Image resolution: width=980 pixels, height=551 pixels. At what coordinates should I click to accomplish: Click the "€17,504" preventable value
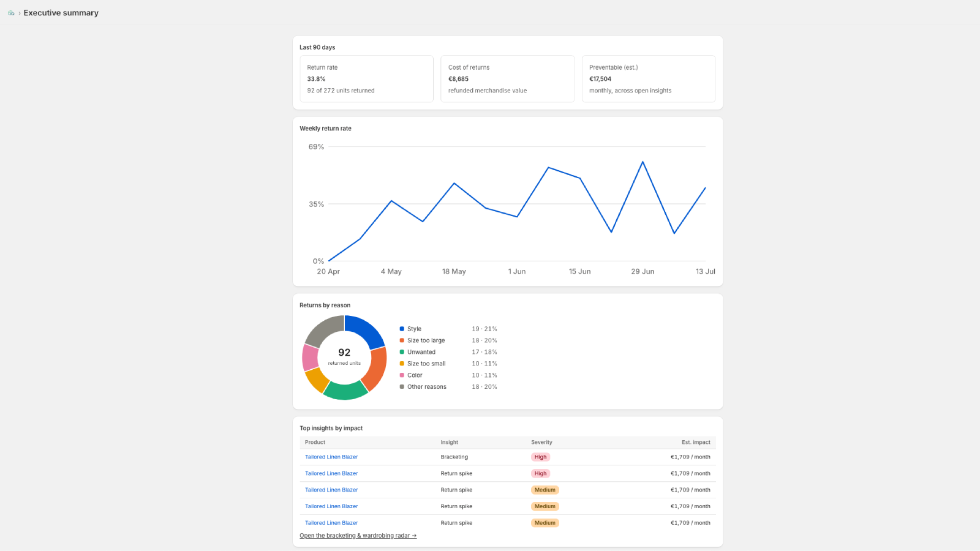pos(600,79)
